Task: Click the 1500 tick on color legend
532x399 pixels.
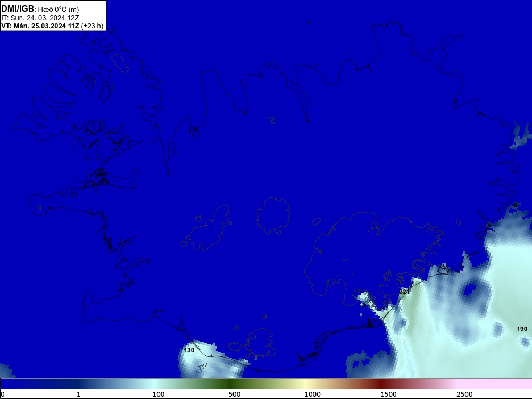Action: point(388,394)
